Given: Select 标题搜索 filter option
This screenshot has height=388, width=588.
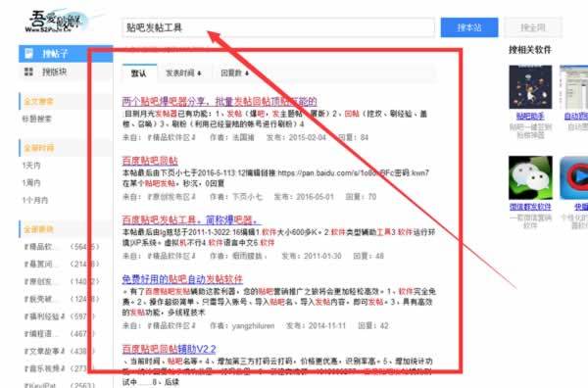Looking at the screenshot, I should [37, 119].
